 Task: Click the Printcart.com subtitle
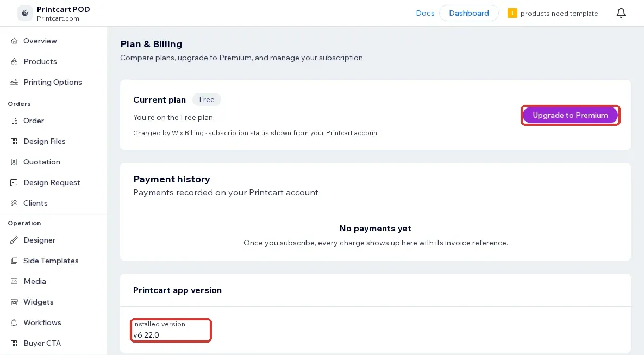pos(58,18)
